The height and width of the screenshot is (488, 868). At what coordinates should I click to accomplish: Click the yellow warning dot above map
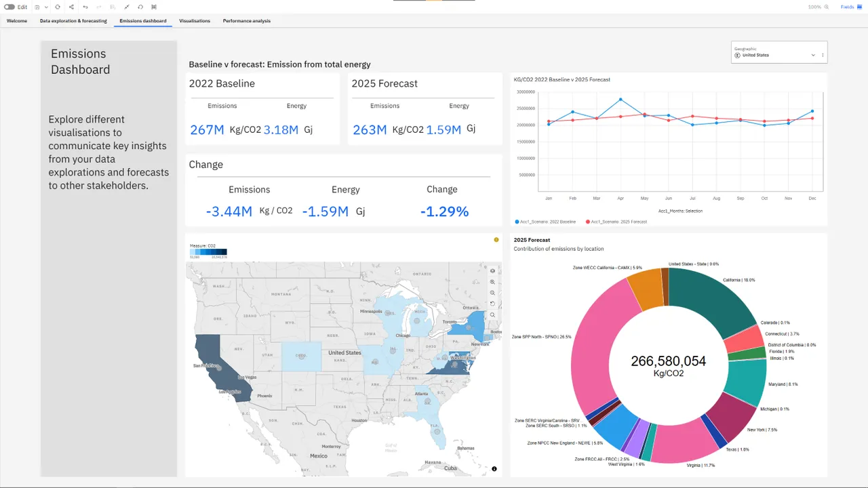[x=496, y=240]
